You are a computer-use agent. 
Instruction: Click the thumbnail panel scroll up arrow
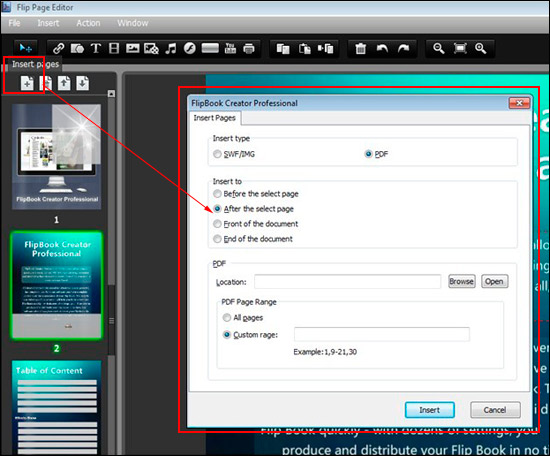111,94
